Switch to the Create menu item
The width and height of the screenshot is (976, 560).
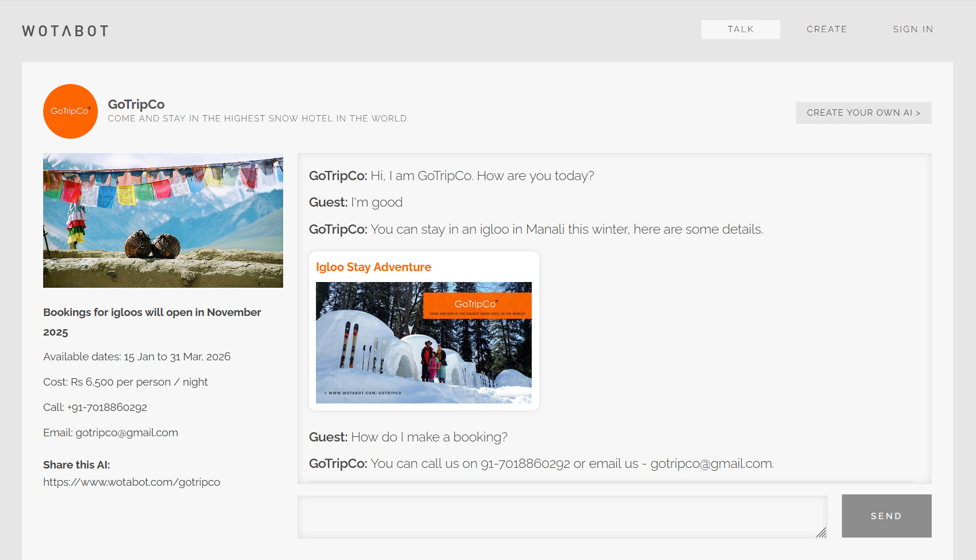pos(826,29)
